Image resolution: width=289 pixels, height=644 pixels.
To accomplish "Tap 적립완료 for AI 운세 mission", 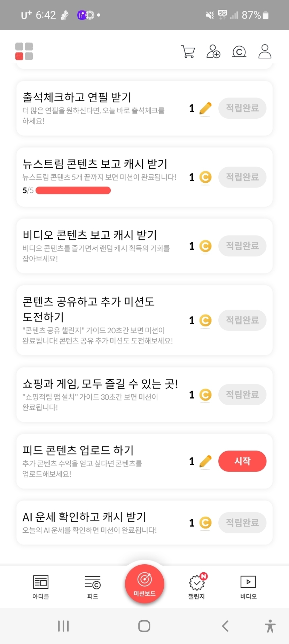I will pos(242,523).
